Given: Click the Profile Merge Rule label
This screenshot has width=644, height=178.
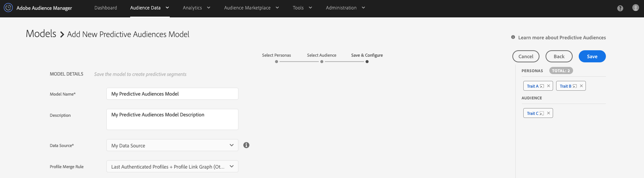Looking at the screenshot, I should pyautogui.click(x=67, y=167).
